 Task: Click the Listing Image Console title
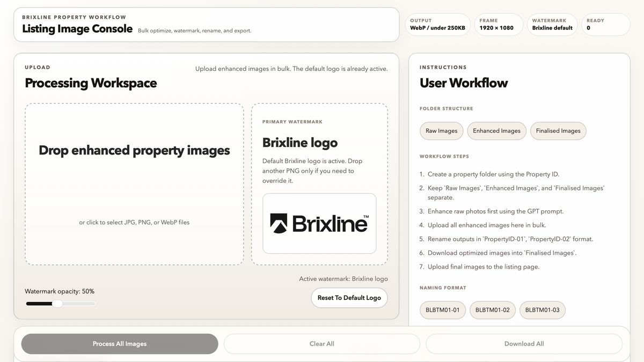77,29
